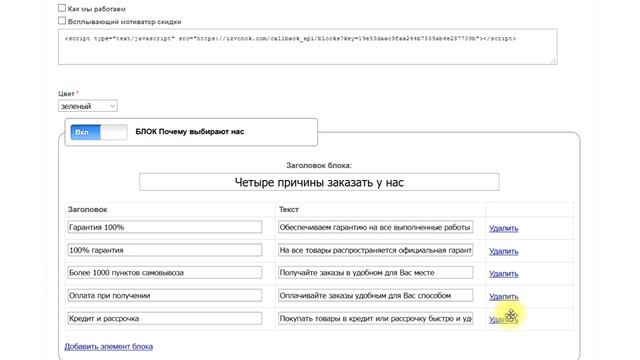Open the 'Цвет' color dropdown
The height and width of the screenshot is (360, 640).
tap(88, 106)
